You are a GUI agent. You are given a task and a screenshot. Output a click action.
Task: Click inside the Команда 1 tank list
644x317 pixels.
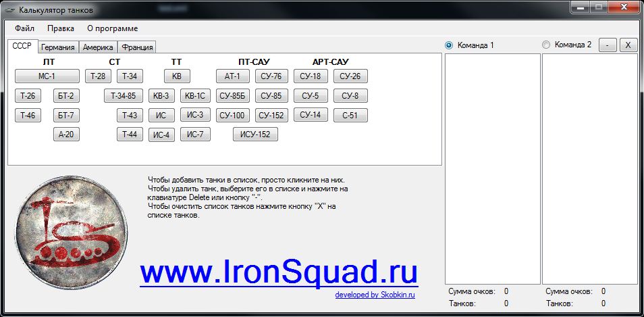coord(492,169)
